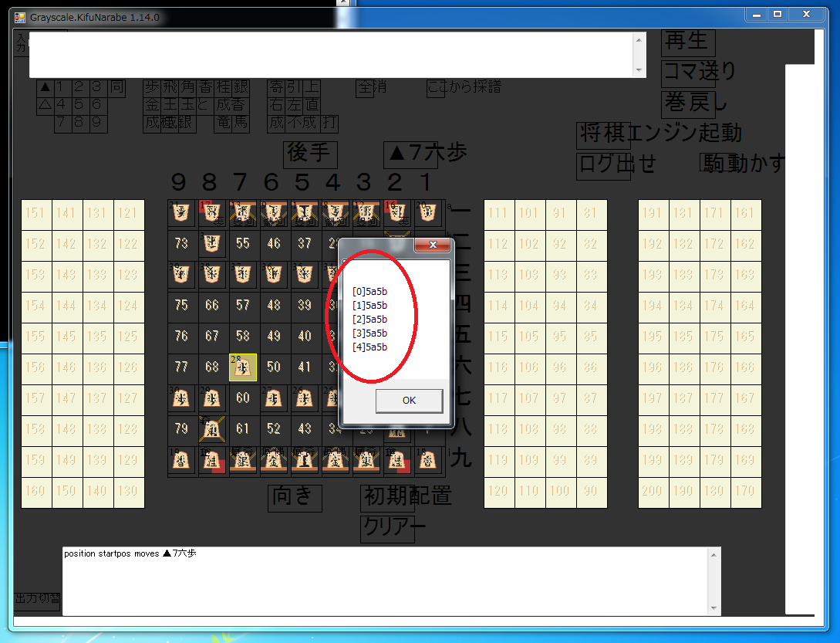840x643 pixels.
Task: Select right piece-stand cell 200
Action: click(x=653, y=491)
